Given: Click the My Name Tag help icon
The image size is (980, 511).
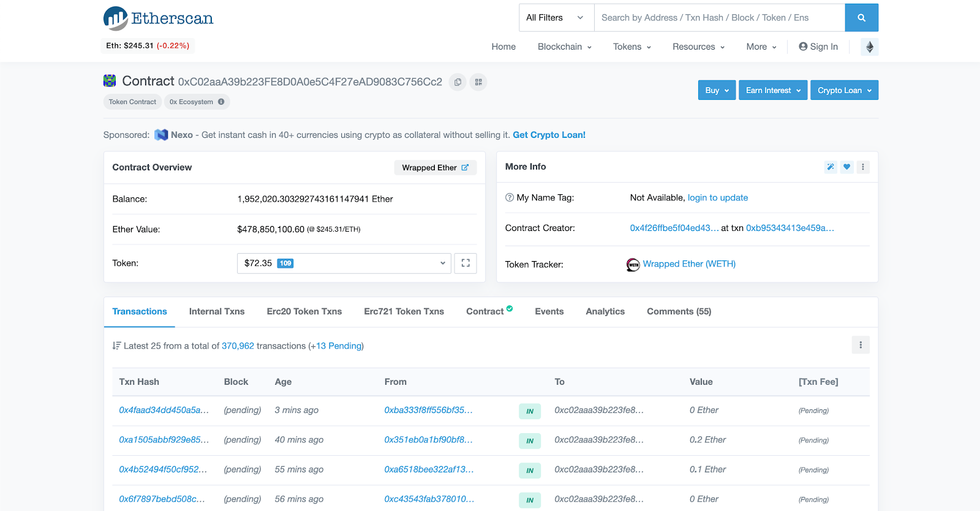Looking at the screenshot, I should [x=510, y=197].
